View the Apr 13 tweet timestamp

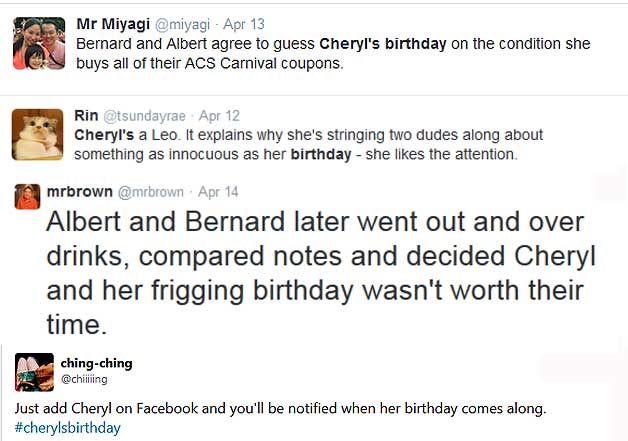pyautogui.click(x=244, y=24)
